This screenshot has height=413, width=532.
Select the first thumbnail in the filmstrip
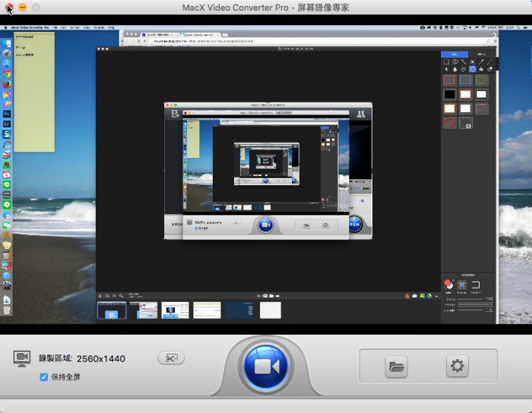112,310
